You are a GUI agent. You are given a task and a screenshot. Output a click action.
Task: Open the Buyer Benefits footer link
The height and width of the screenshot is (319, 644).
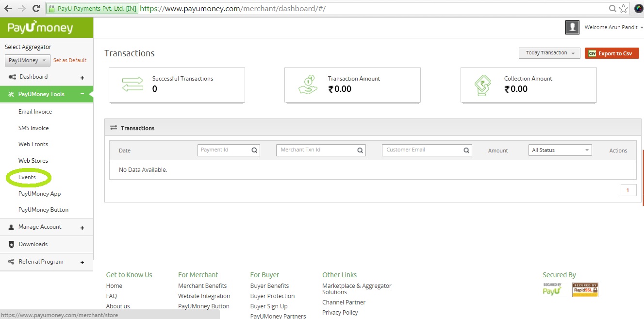tap(269, 286)
